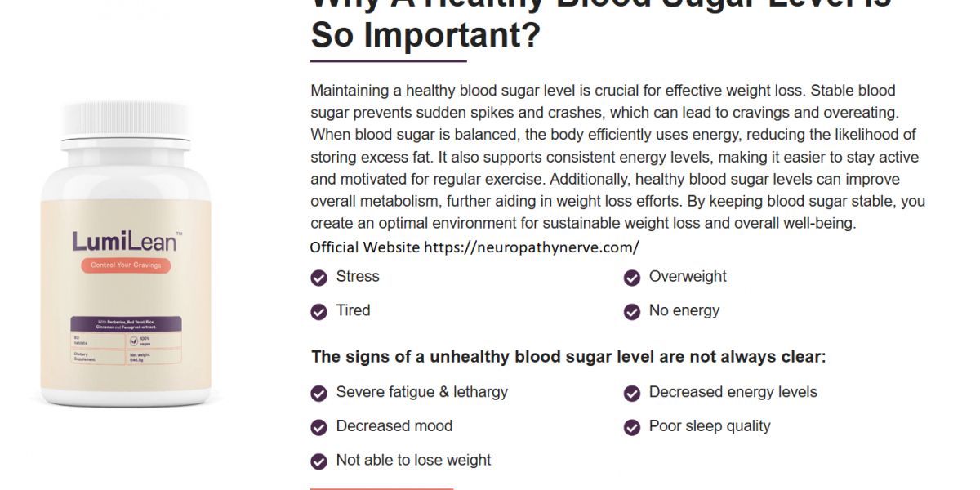Click checkmark next to Severe fatigue & lethargy

tap(318, 394)
